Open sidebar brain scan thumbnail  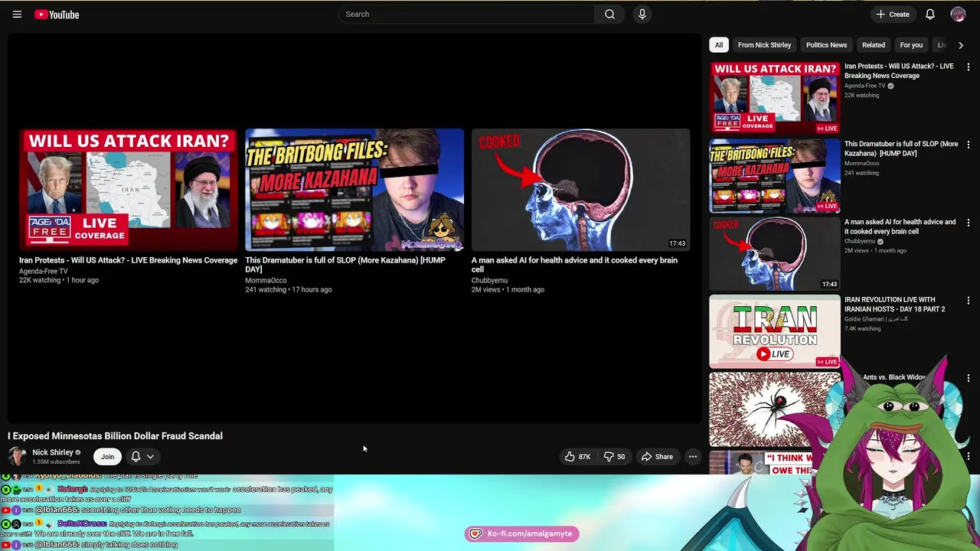point(775,253)
